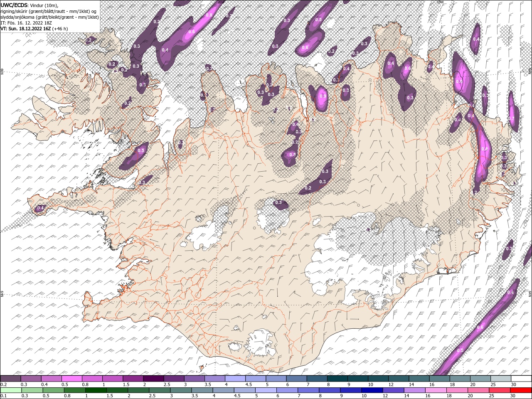
Task: Click the 'slydda/snjókoma' legend description line
Action: click(50, 17)
